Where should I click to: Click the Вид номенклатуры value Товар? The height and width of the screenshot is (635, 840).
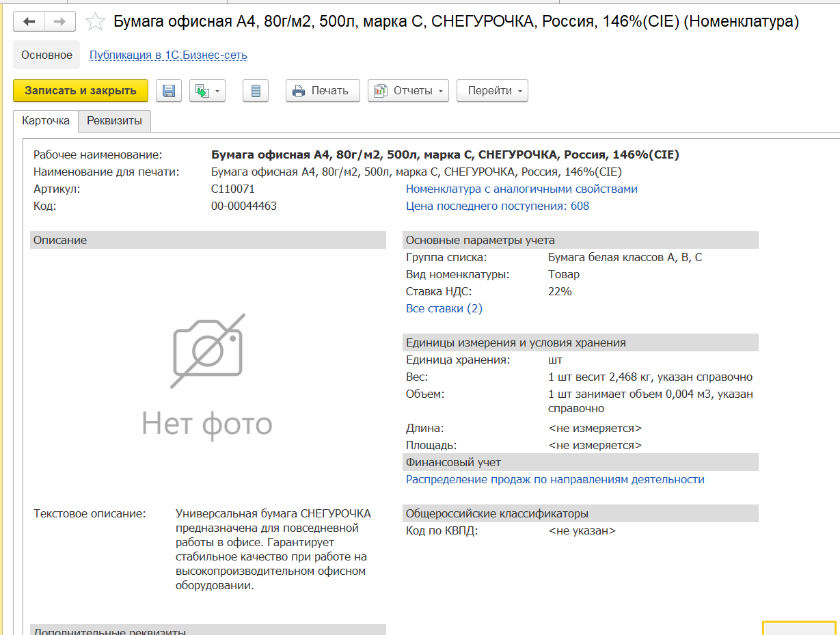click(x=564, y=274)
